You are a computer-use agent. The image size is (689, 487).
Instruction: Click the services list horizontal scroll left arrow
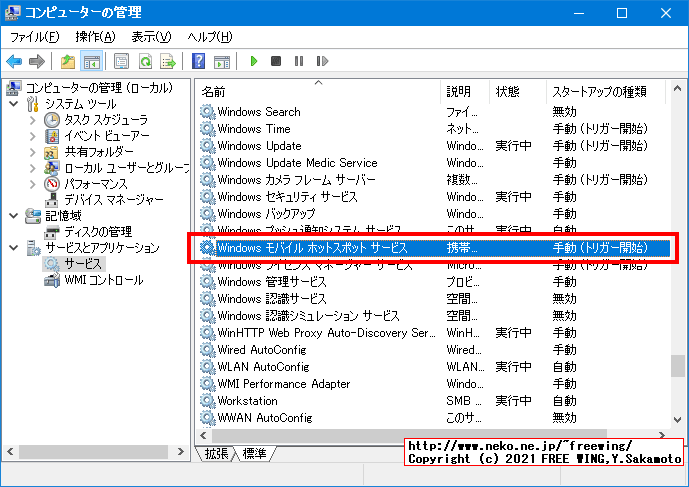click(203, 435)
